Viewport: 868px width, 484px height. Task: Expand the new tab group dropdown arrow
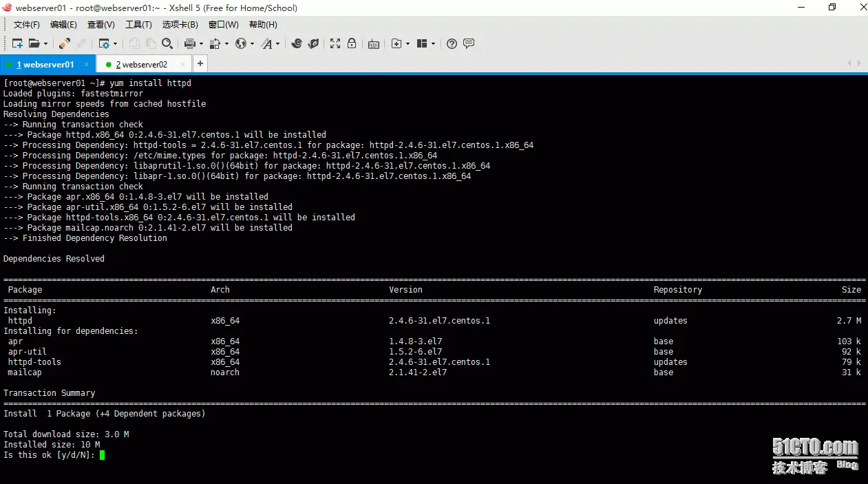click(407, 43)
